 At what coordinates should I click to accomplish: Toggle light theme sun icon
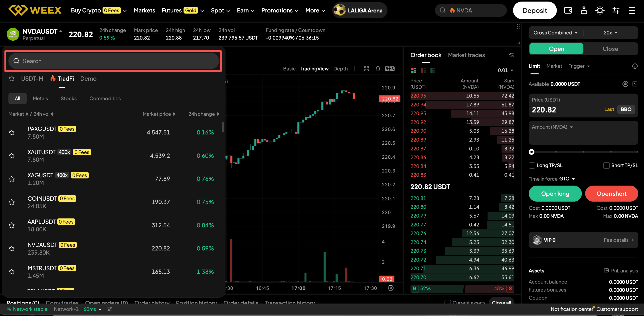(600, 10)
